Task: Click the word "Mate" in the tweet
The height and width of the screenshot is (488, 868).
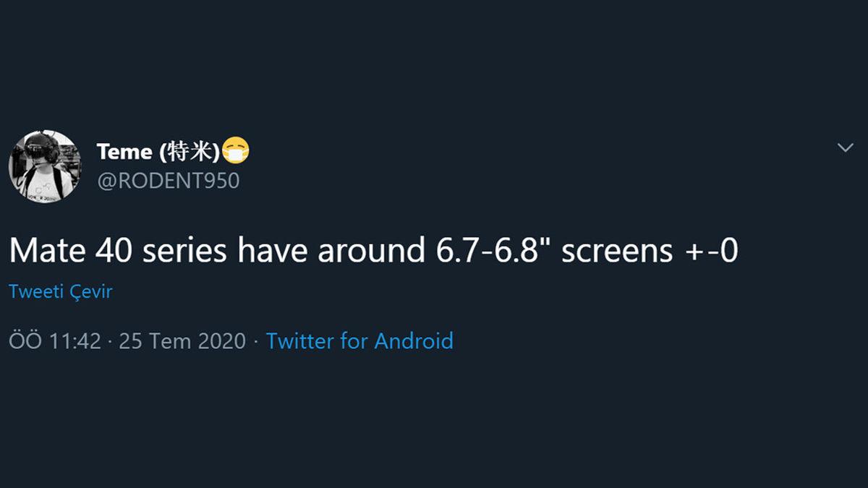Action: tap(47, 251)
